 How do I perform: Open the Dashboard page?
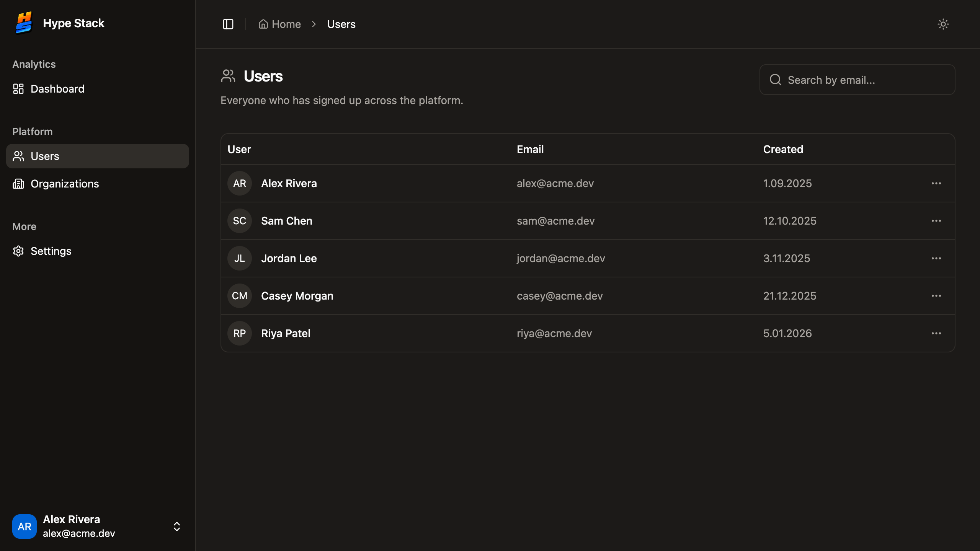tap(98, 89)
